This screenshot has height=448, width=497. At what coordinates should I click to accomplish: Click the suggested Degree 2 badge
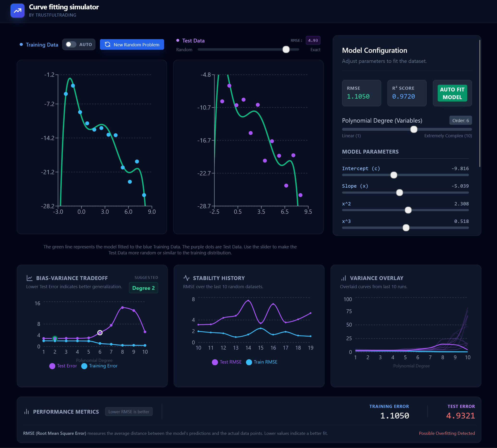click(x=143, y=288)
